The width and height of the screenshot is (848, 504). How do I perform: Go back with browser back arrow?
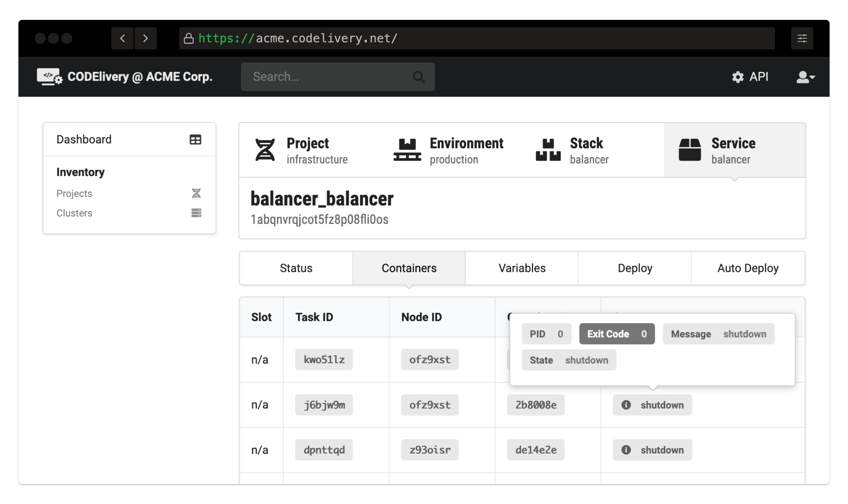(x=122, y=38)
